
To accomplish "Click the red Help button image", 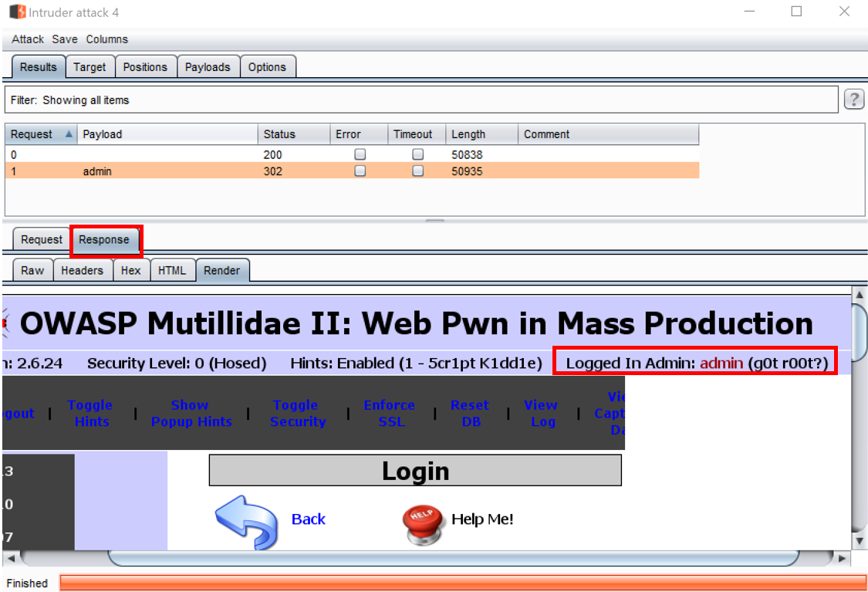I will coord(423,523).
